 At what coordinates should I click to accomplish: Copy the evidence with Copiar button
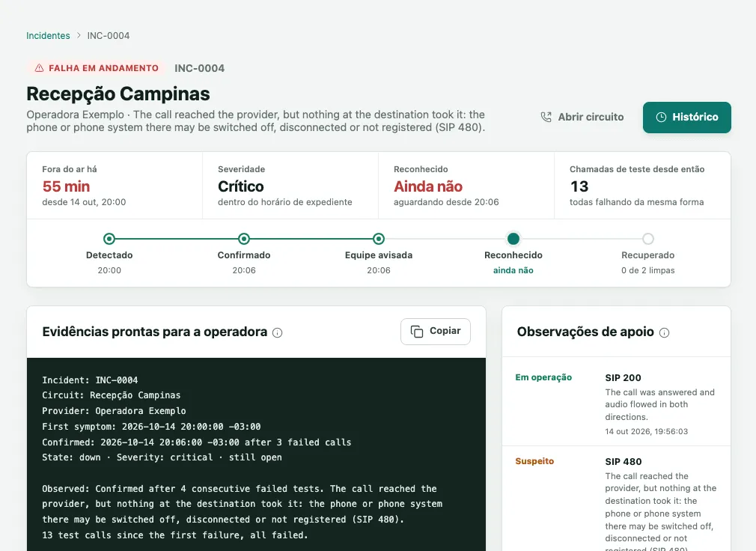click(436, 331)
